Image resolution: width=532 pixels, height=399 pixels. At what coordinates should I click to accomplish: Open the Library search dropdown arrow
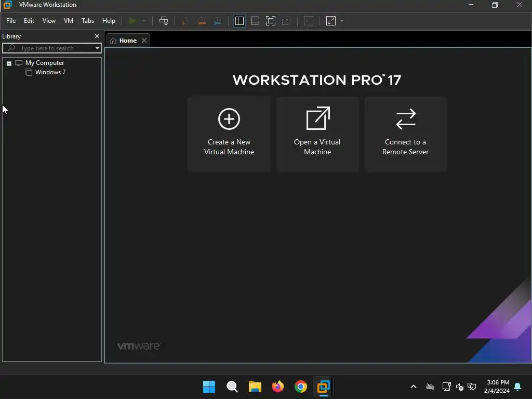[x=97, y=48]
